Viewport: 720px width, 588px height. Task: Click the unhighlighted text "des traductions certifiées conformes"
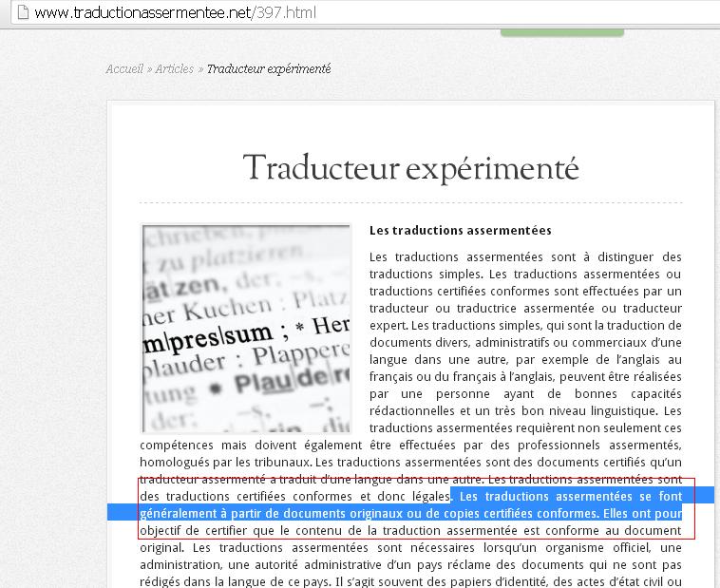[x=247, y=496]
